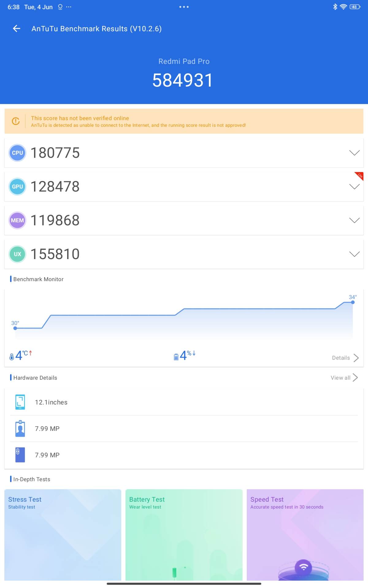368x588 pixels.
Task: Open the Stress Test card
Action: (x=63, y=534)
